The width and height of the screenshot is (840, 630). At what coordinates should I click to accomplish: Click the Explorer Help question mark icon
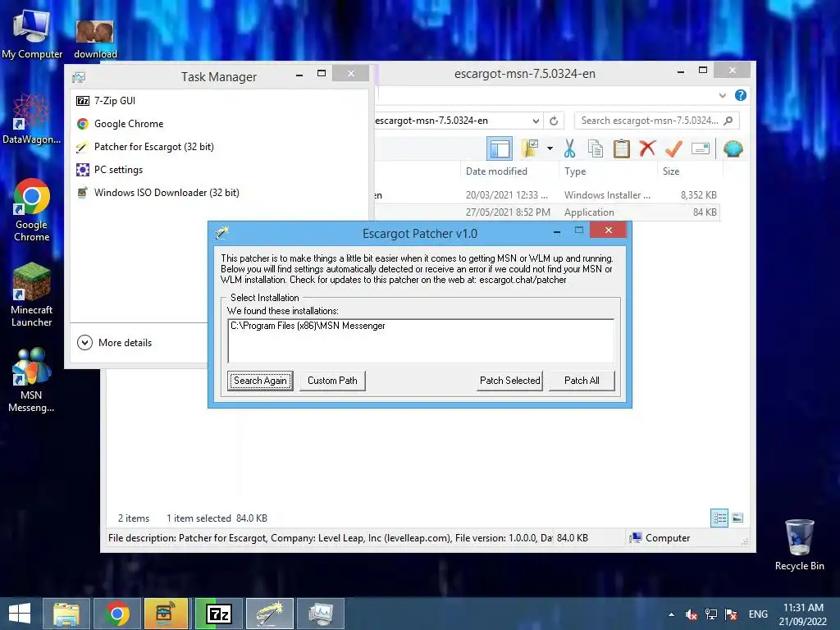(741, 95)
